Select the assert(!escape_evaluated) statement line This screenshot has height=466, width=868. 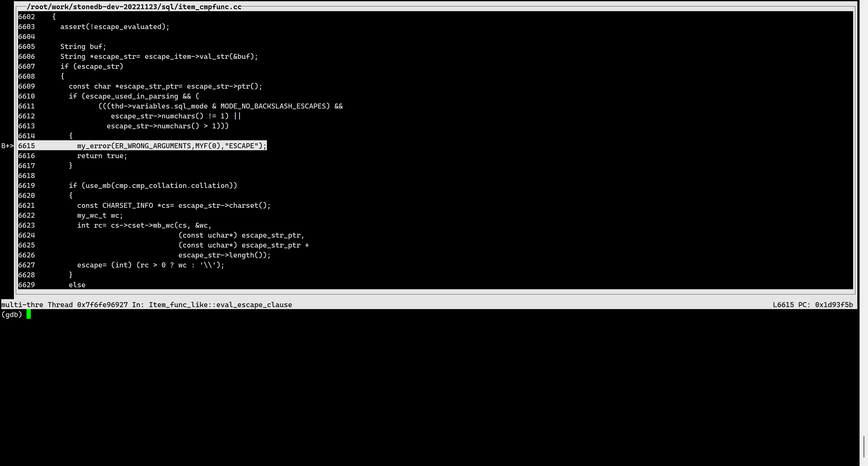coord(115,27)
